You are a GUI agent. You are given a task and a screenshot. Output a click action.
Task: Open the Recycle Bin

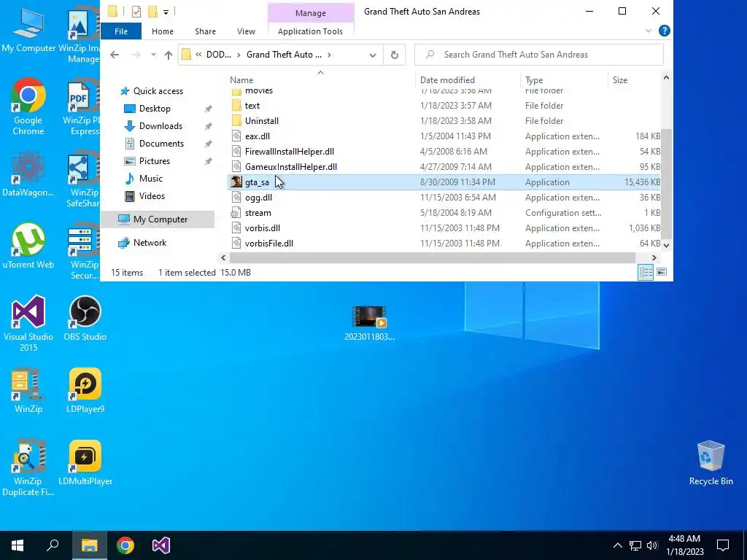pos(711,463)
